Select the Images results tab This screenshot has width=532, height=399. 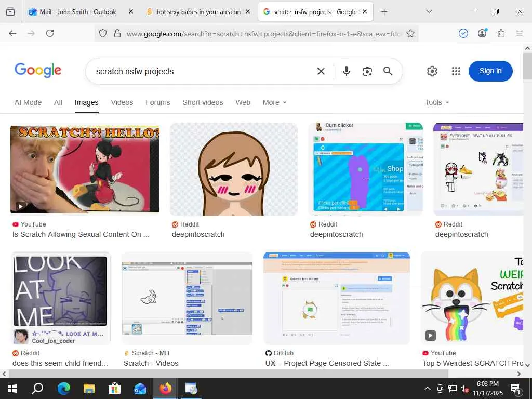(x=87, y=102)
